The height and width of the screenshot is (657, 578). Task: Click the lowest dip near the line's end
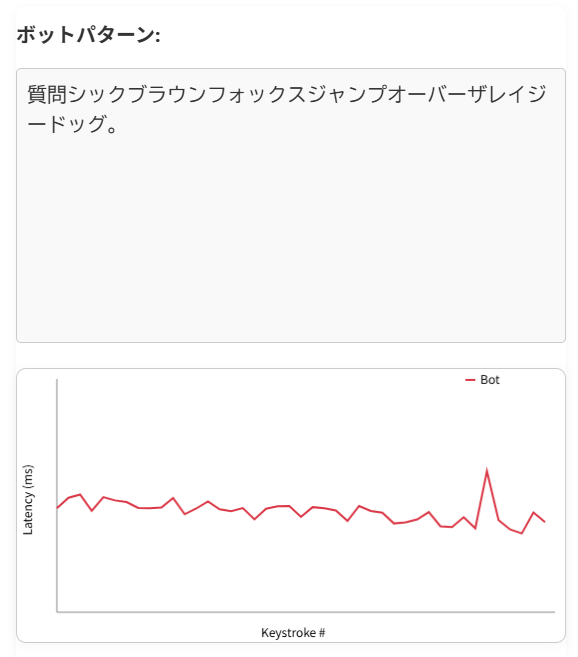[521, 533]
